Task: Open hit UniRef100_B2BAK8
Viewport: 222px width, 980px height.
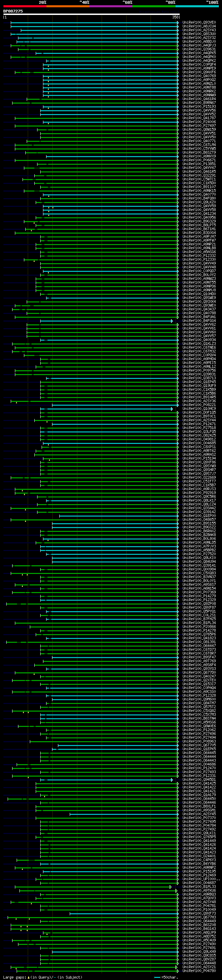Action: [x=199, y=535]
